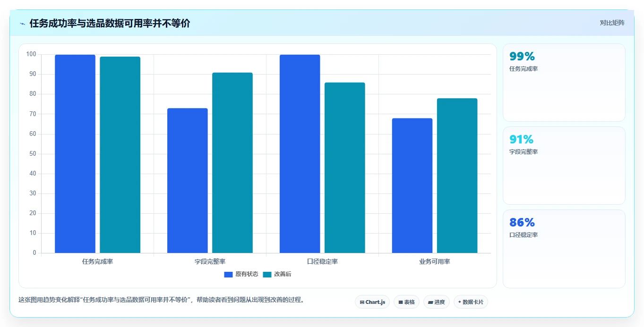Click the 原有状态 bar for 口径稳定率
Viewport: 644px width, 327px height.
(x=300, y=154)
